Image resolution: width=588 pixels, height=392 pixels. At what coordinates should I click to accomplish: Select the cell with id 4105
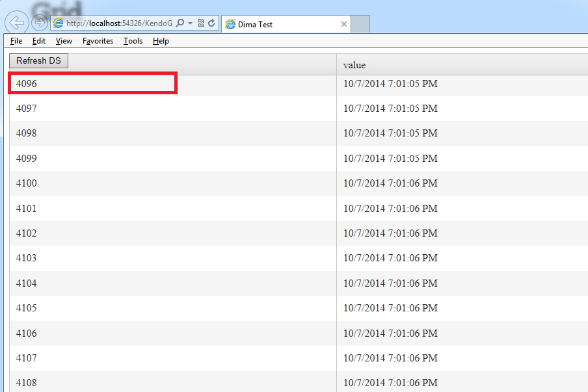[173, 308]
